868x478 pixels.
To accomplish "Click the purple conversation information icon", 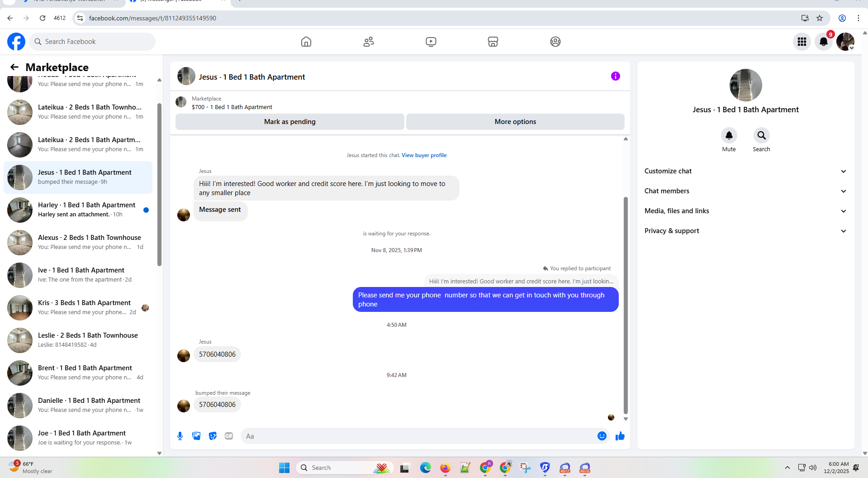I will point(616,76).
